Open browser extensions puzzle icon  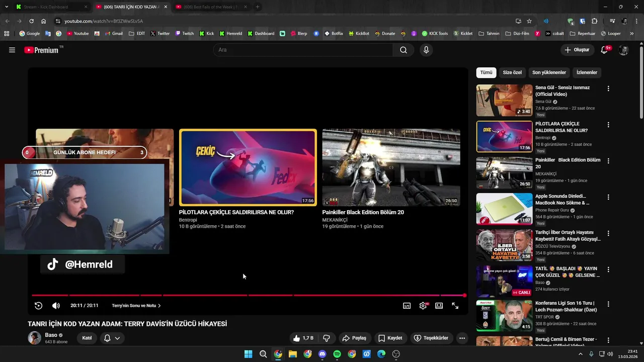click(x=595, y=21)
